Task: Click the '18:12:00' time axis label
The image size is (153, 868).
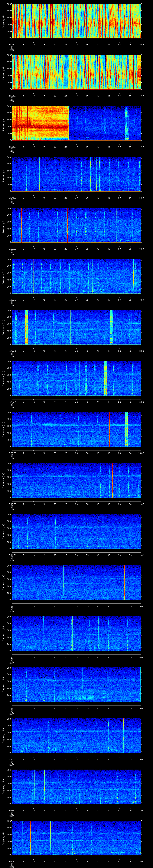Action: click(x=12, y=606)
